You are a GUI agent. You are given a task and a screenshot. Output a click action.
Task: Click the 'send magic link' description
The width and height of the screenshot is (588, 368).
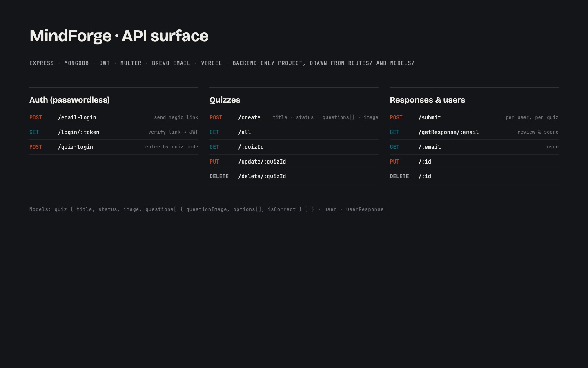(176, 117)
